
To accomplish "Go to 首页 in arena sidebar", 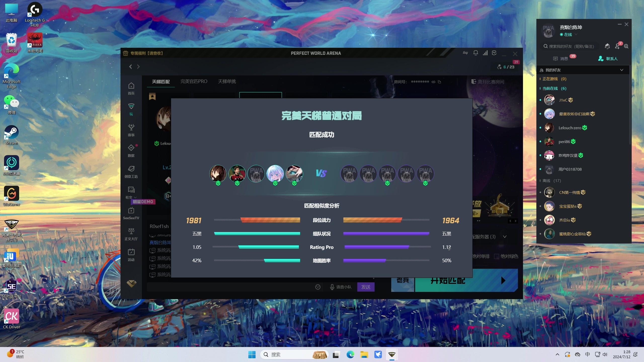I will [131, 89].
